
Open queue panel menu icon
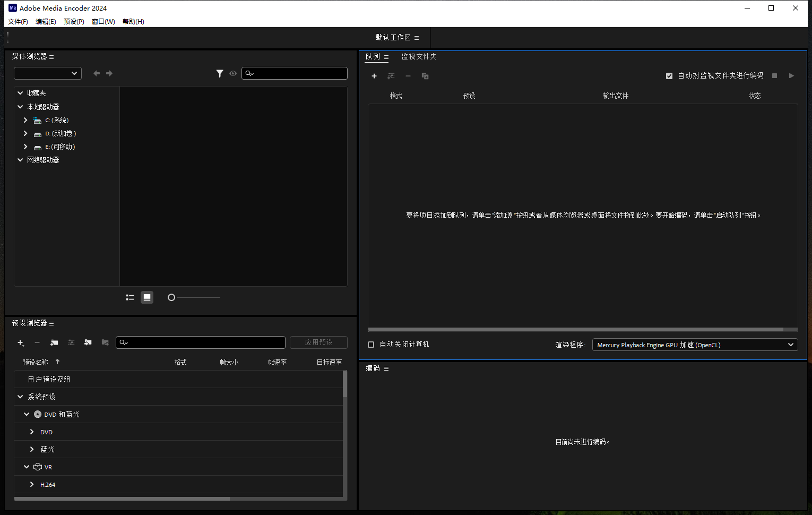(386, 57)
